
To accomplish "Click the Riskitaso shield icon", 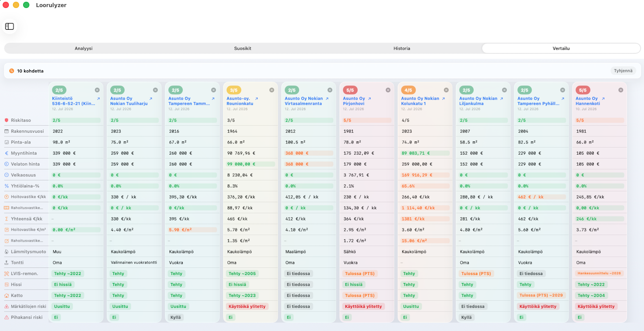I will (x=7, y=120).
